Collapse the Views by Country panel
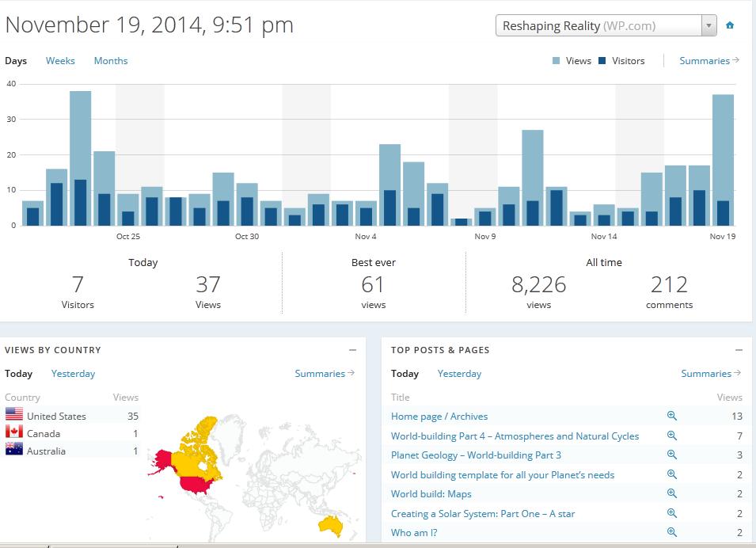The image size is (756, 548). [x=352, y=350]
